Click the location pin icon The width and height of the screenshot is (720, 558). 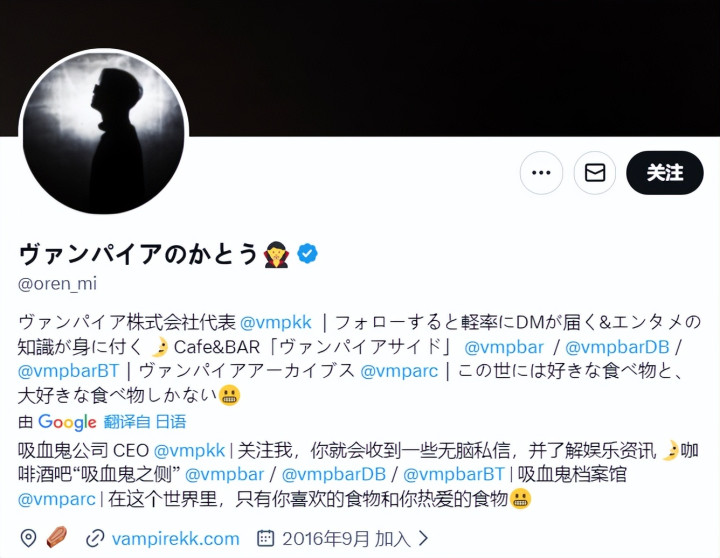click(28, 538)
